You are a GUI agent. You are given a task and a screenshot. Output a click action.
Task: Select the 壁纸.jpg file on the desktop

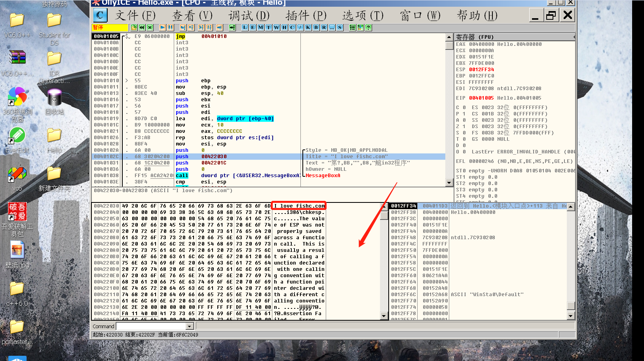pyautogui.click(x=17, y=255)
